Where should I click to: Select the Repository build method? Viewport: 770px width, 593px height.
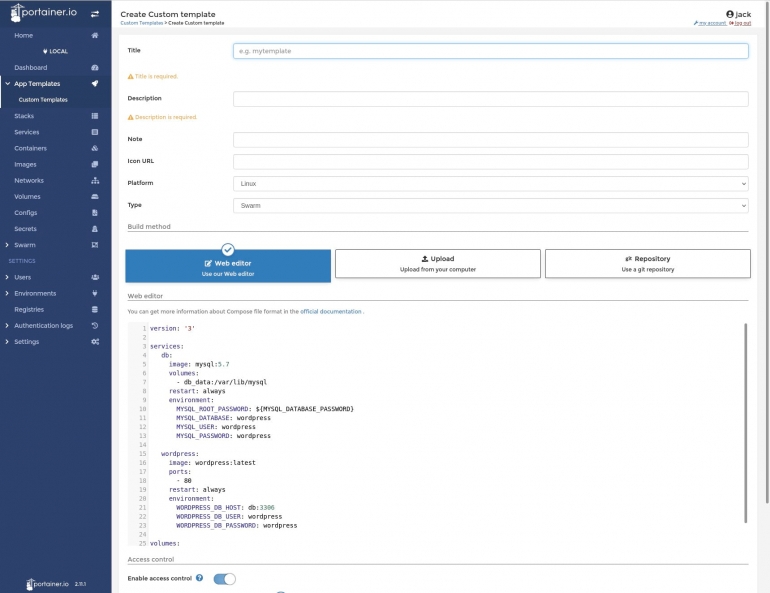point(648,264)
